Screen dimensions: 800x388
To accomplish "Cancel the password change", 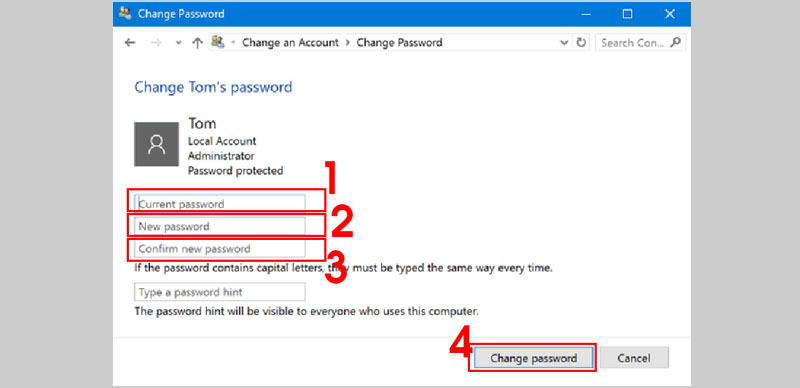I will [634, 358].
